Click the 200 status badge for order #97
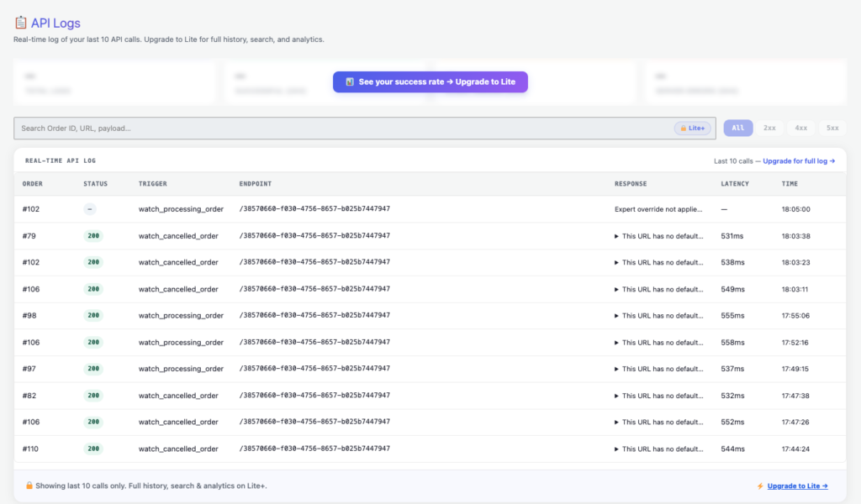The image size is (861, 504). (x=93, y=369)
